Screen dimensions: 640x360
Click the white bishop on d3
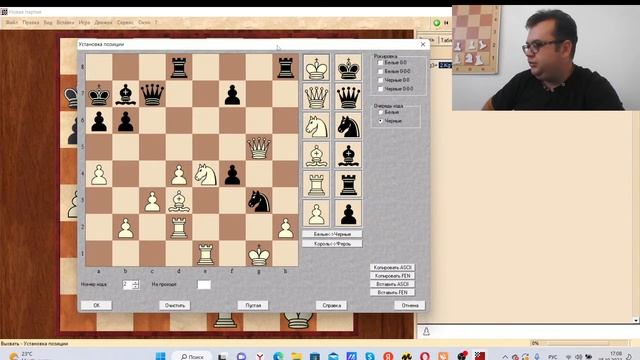point(179,201)
